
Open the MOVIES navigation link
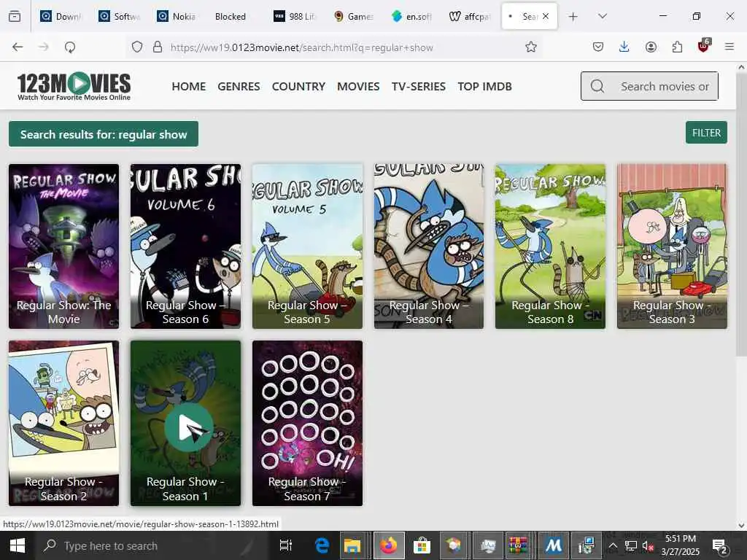pyautogui.click(x=358, y=87)
